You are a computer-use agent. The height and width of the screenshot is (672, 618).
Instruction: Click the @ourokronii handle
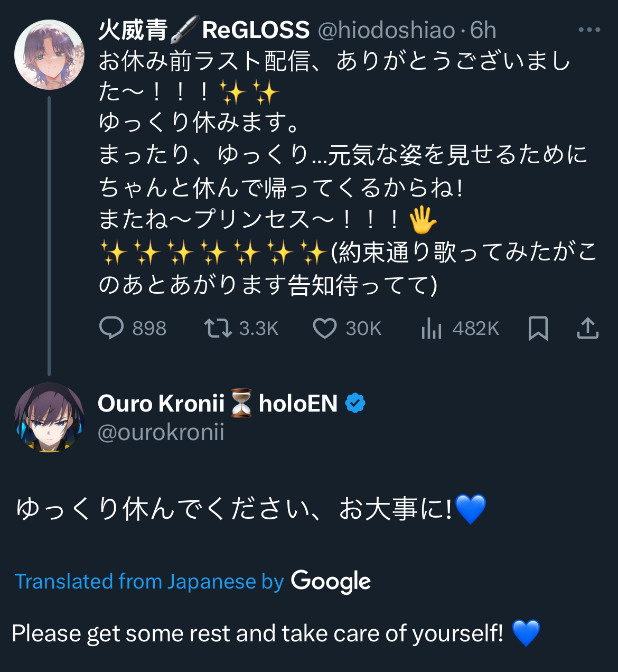tap(161, 432)
